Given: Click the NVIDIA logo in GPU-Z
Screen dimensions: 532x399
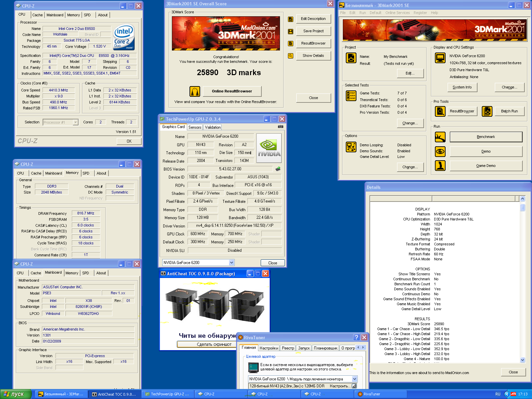Looking at the screenshot, I should (x=269, y=148).
